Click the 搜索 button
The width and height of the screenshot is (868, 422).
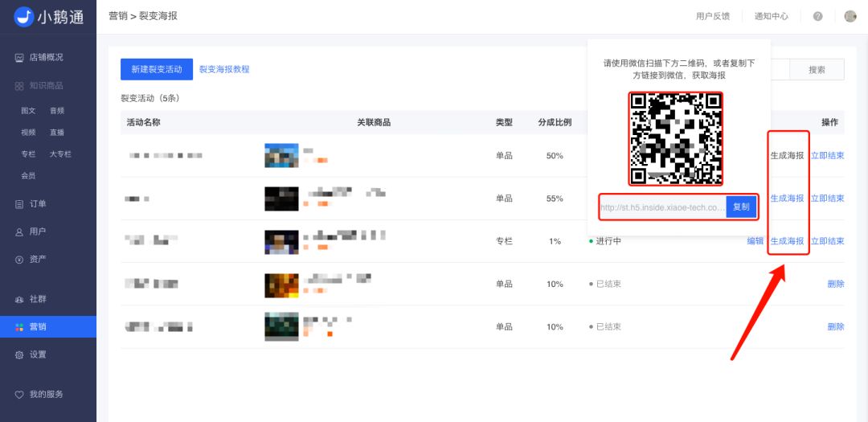[x=817, y=70]
